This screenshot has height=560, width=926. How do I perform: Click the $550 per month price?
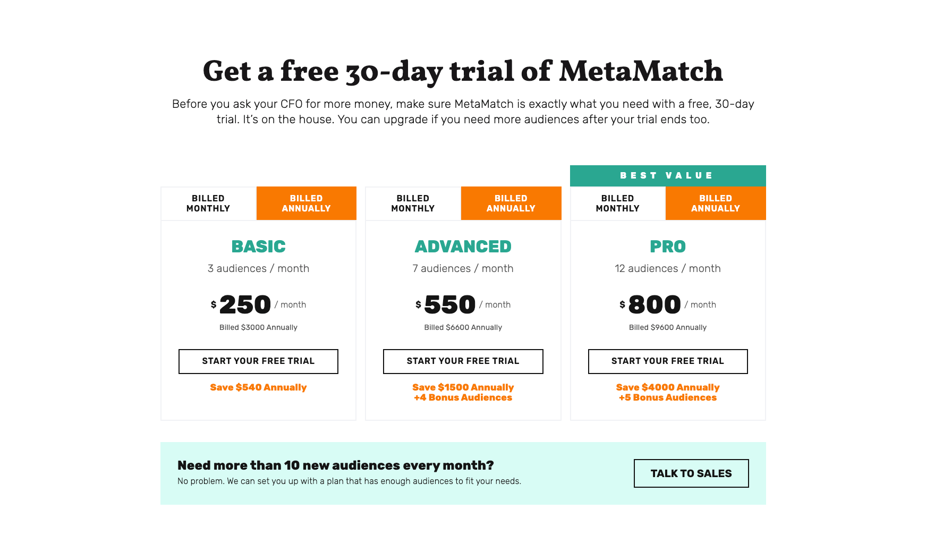pos(463,304)
